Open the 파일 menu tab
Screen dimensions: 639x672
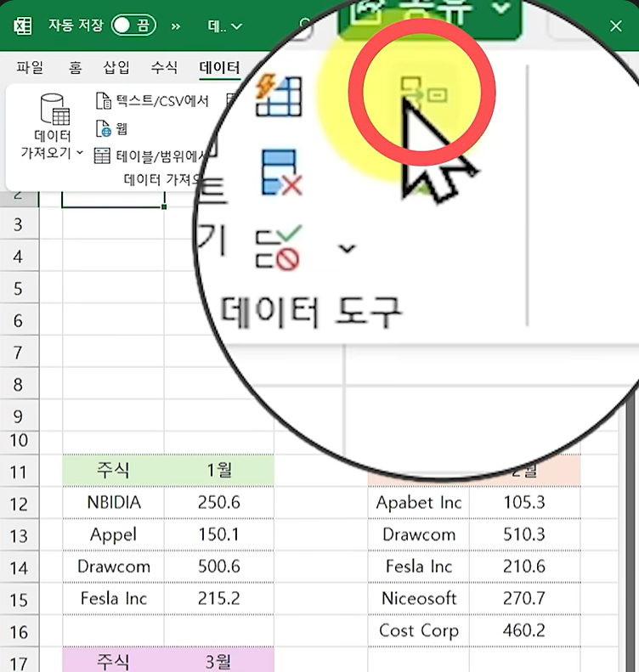pyautogui.click(x=30, y=67)
